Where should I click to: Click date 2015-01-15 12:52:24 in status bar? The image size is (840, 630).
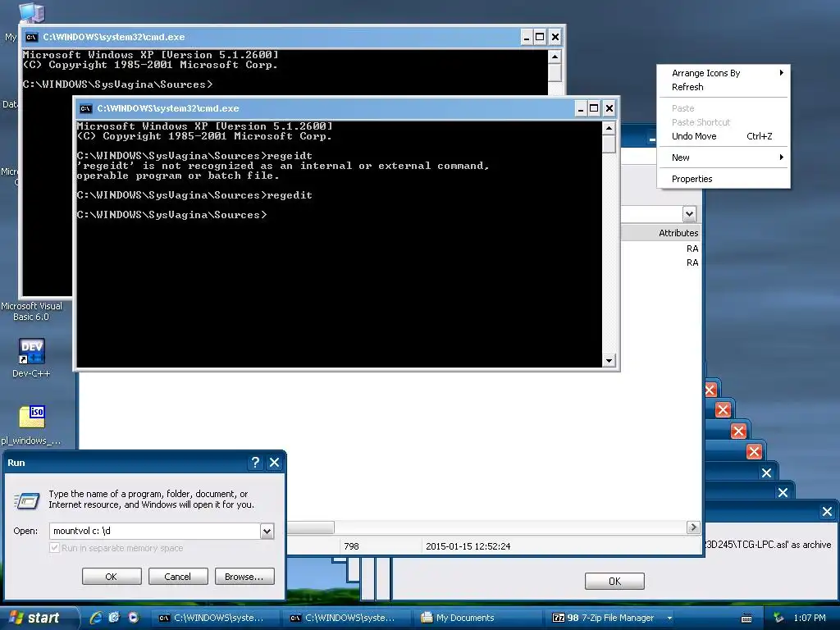click(468, 546)
